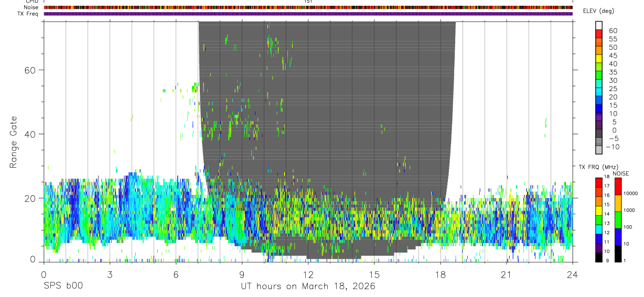The image size is (644, 297).
Task: Click the NOISE scale label "1000"
Action: click(x=629, y=210)
